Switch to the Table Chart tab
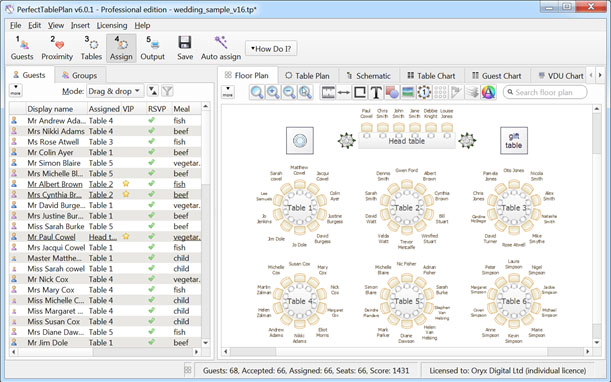The height and width of the screenshot is (382, 611). coord(431,76)
